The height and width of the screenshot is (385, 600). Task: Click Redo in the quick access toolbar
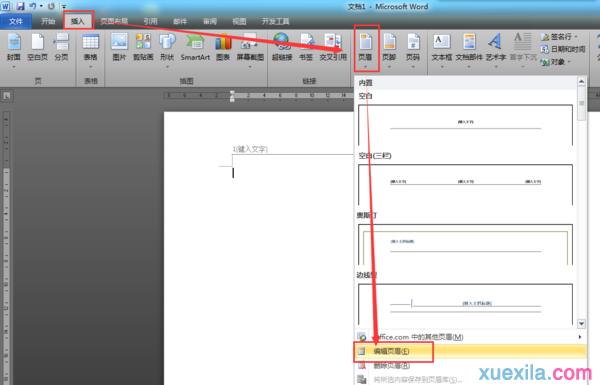pos(51,6)
